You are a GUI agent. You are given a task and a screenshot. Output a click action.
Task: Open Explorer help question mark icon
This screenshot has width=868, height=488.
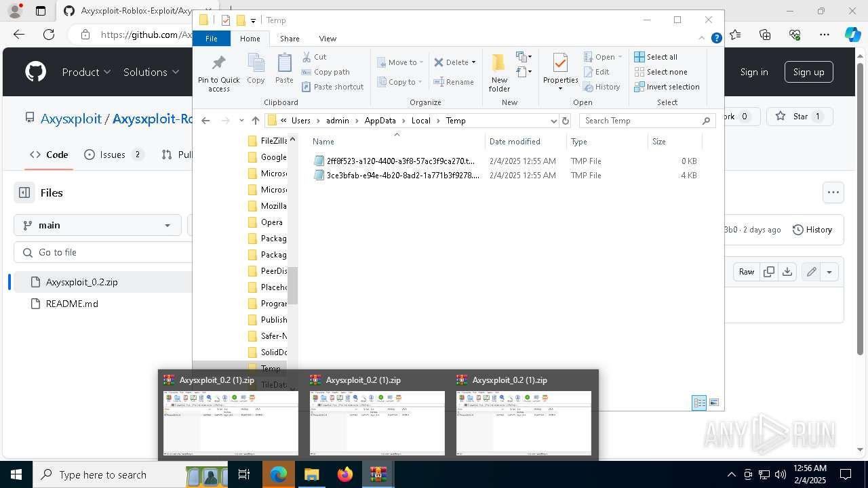[716, 39]
